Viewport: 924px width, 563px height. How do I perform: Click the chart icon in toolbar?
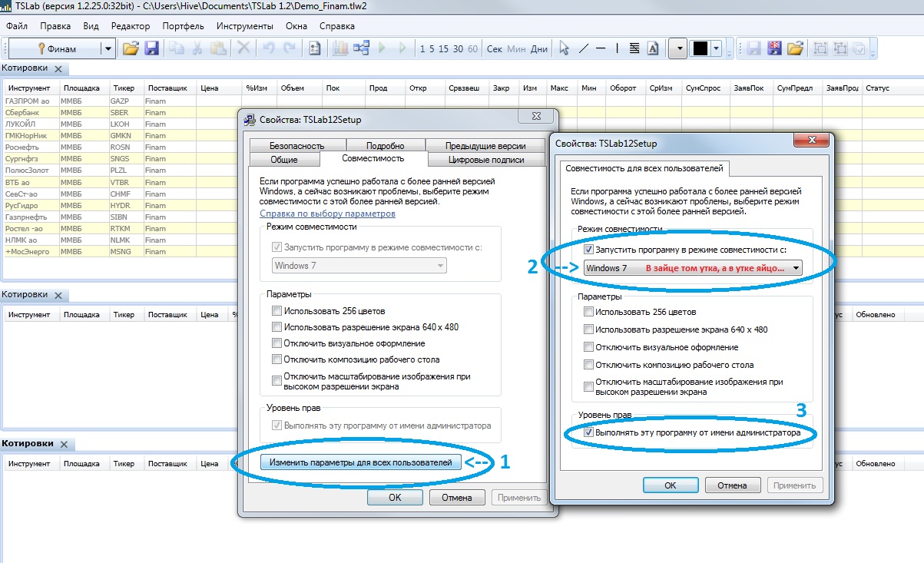coord(340,48)
